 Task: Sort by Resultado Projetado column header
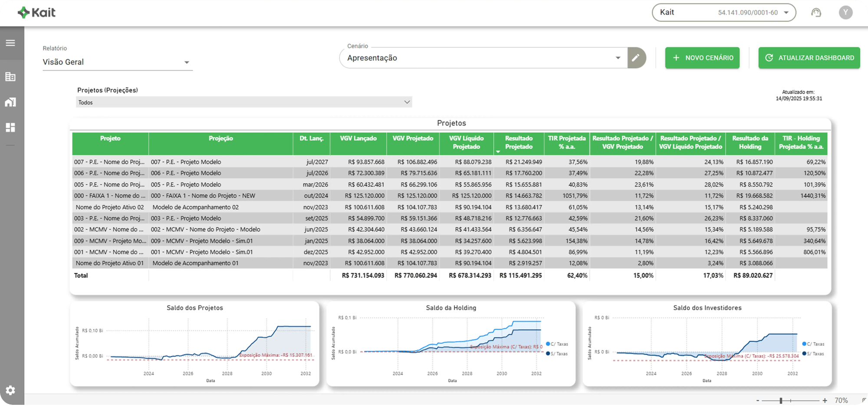coord(519,142)
